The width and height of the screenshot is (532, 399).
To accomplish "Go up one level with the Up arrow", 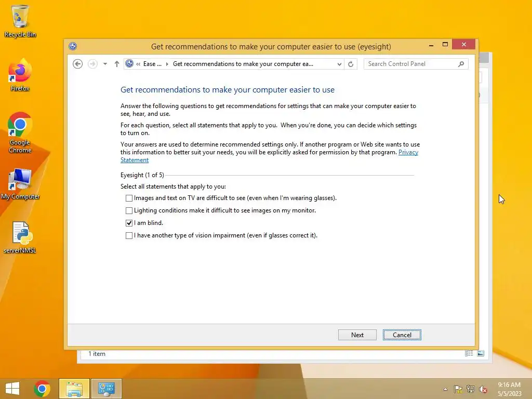I will pos(117,64).
